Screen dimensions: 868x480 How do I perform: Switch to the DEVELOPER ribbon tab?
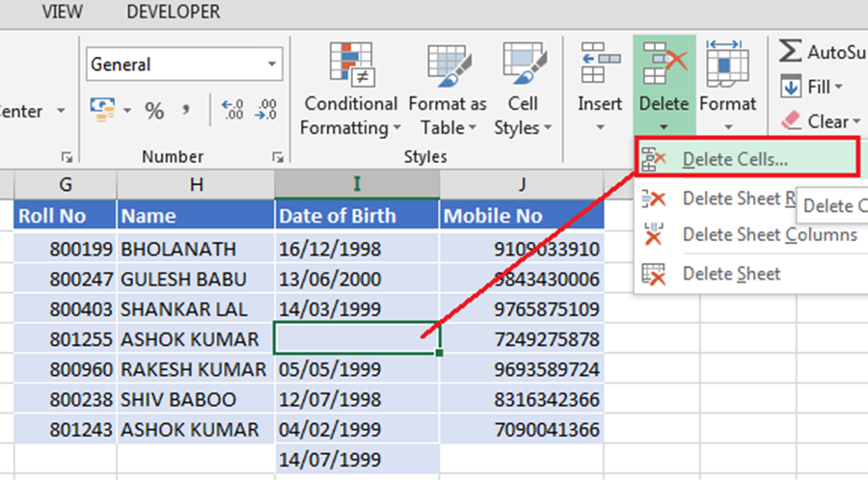[x=174, y=13]
